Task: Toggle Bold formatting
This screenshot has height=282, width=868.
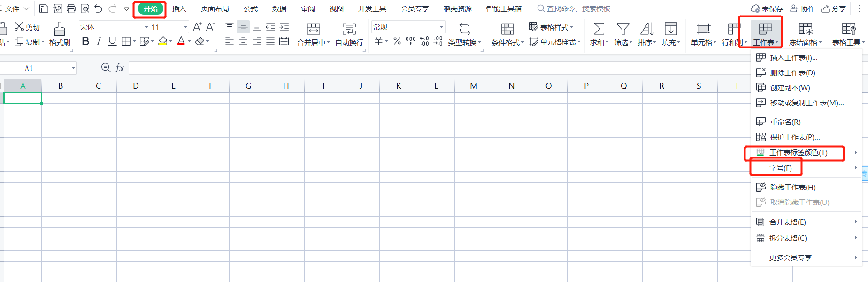Action: click(x=85, y=41)
